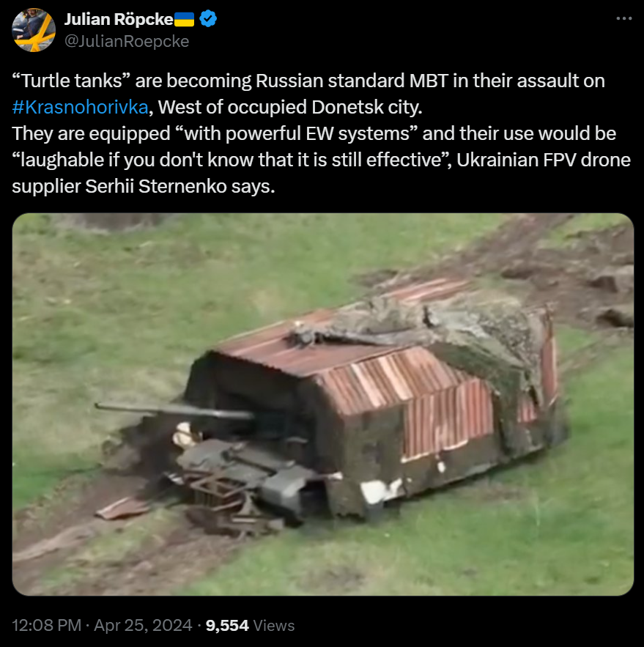The width and height of the screenshot is (644, 647).
Task: Click the camouflage netting on the tank roof
Action: [429, 326]
